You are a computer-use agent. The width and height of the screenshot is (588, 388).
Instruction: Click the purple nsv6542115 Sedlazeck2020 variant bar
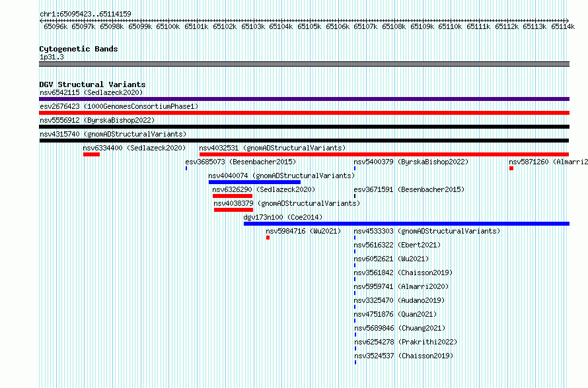[x=304, y=99]
